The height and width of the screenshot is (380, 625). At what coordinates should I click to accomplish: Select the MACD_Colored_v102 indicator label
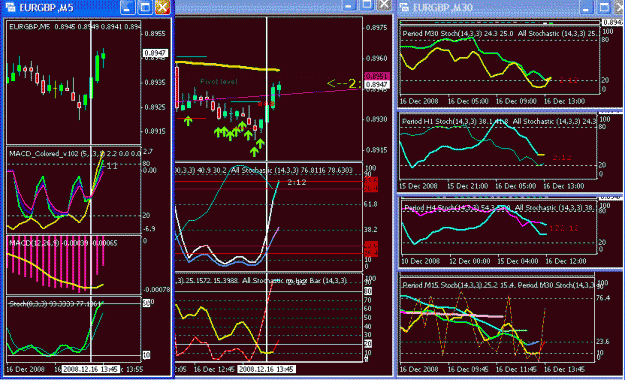[74, 154]
